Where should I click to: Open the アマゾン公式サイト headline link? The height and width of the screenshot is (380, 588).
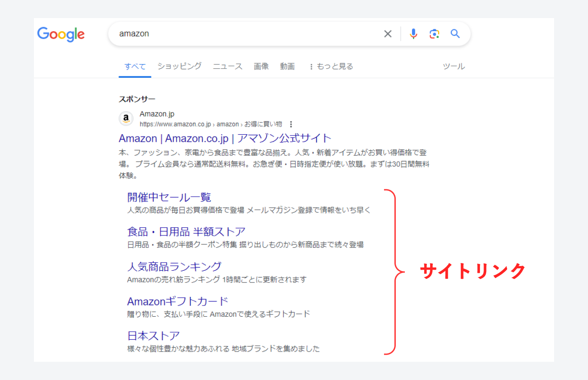(225, 138)
